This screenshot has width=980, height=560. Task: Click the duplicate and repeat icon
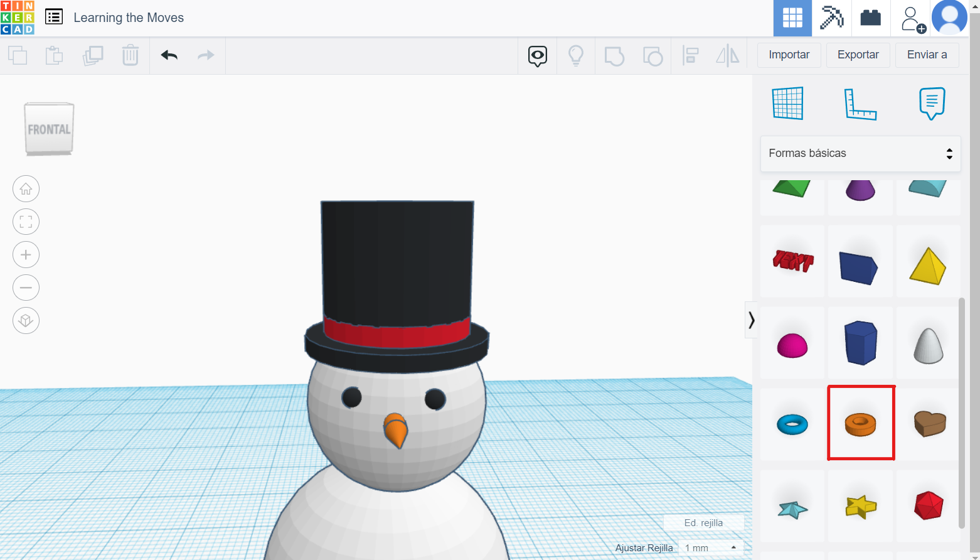[93, 55]
